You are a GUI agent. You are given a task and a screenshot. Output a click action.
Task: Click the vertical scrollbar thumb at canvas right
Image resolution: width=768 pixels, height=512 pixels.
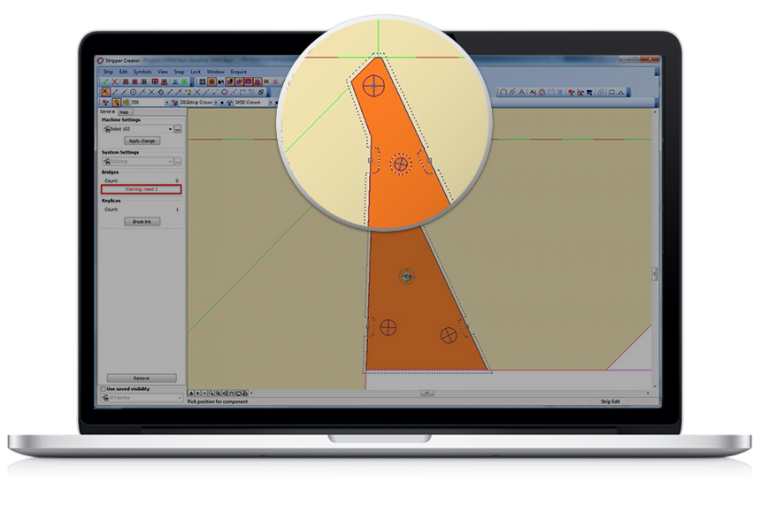click(x=654, y=273)
